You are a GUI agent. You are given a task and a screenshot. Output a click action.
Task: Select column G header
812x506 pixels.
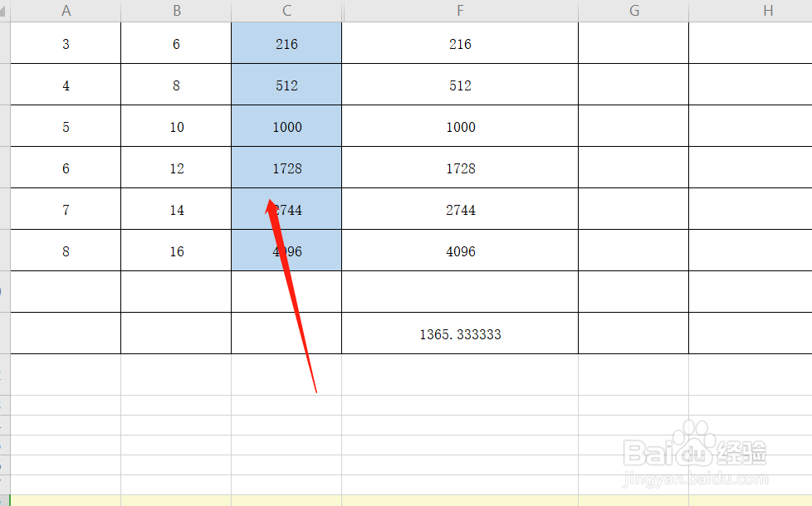click(633, 10)
